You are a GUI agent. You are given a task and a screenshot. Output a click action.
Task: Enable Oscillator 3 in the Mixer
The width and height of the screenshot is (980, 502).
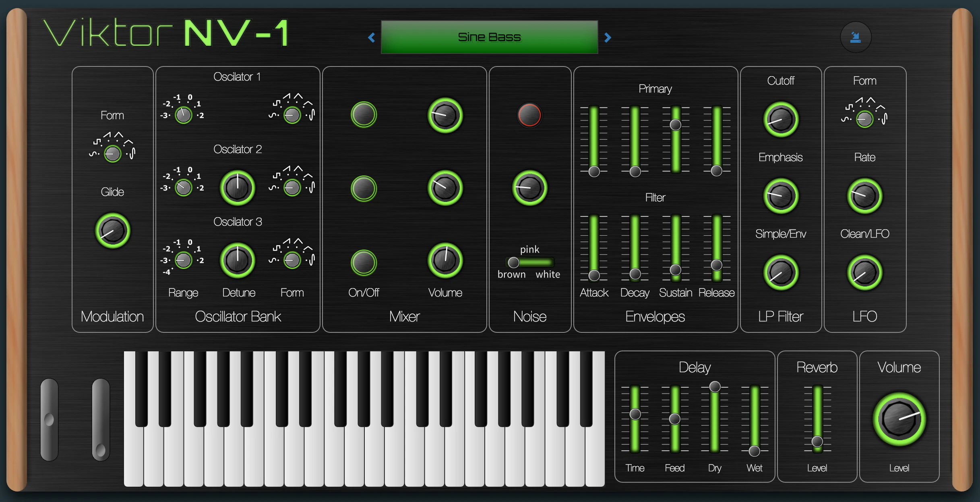(x=363, y=262)
